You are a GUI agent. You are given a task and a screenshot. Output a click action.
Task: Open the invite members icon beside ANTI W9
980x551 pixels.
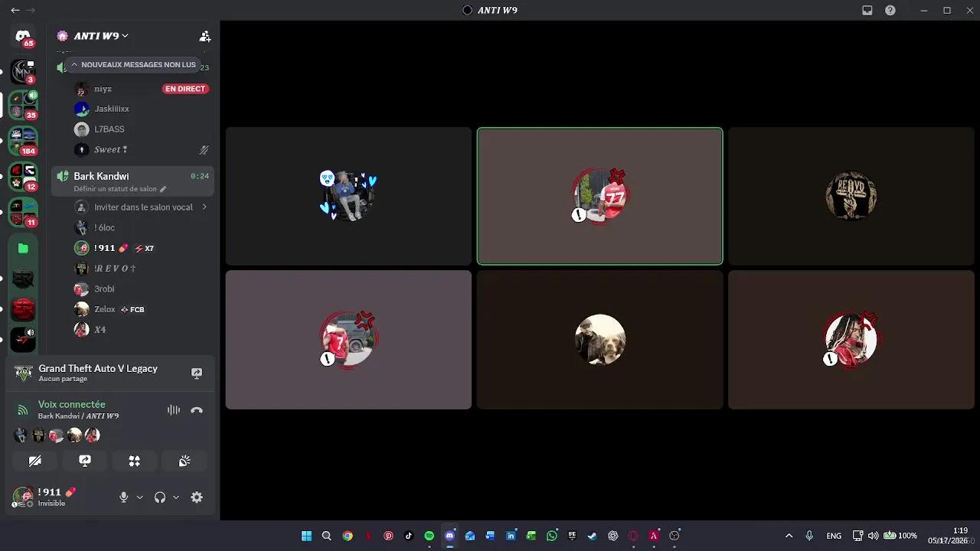(204, 36)
